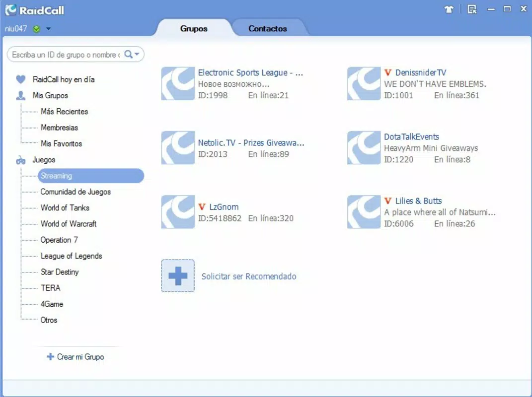This screenshot has width=532, height=397.
Task: Select League of Legends category
Action: [71, 256]
